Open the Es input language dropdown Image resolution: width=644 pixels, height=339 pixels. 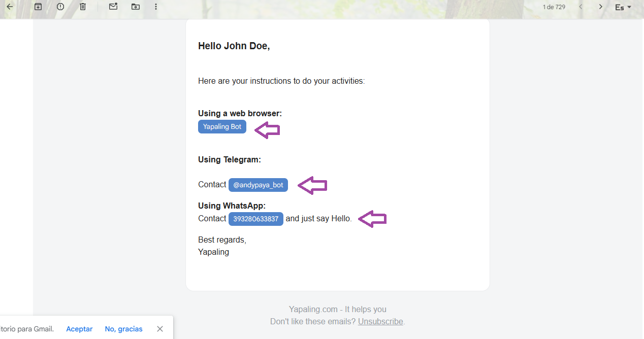pos(623,7)
